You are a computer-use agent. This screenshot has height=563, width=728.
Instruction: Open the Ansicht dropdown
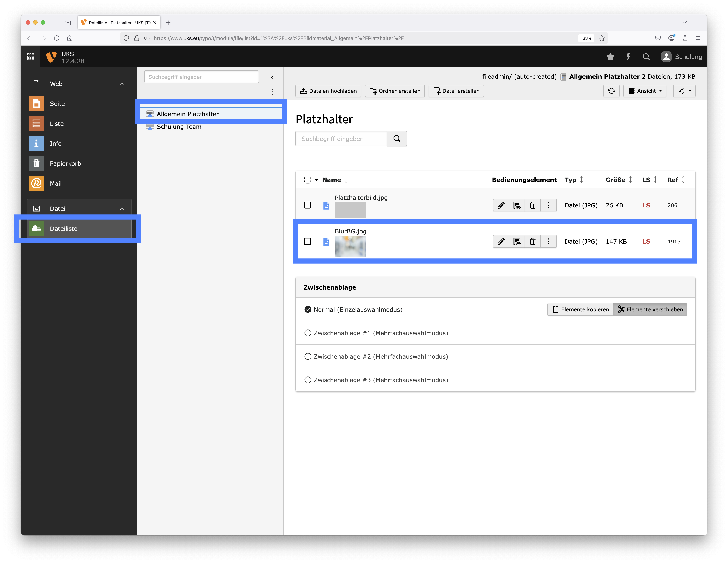pyautogui.click(x=645, y=91)
